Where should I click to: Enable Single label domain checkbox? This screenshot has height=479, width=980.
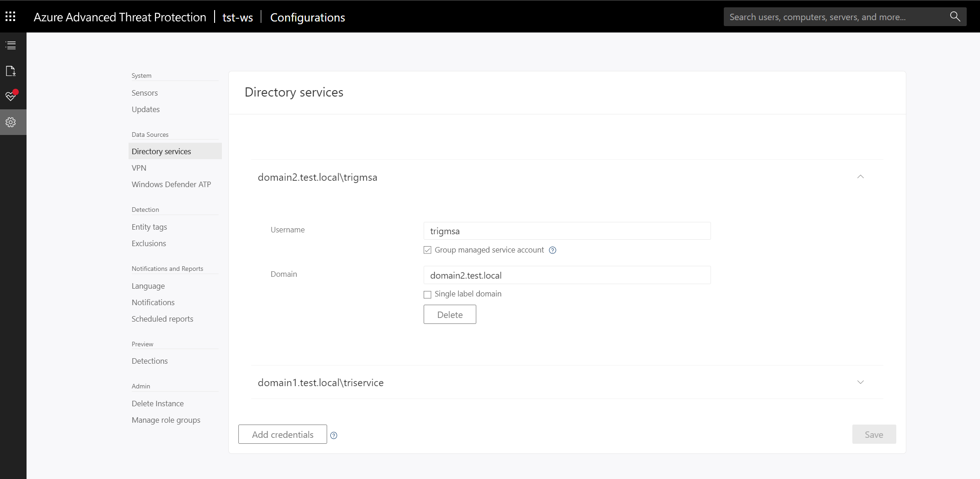(427, 294)
